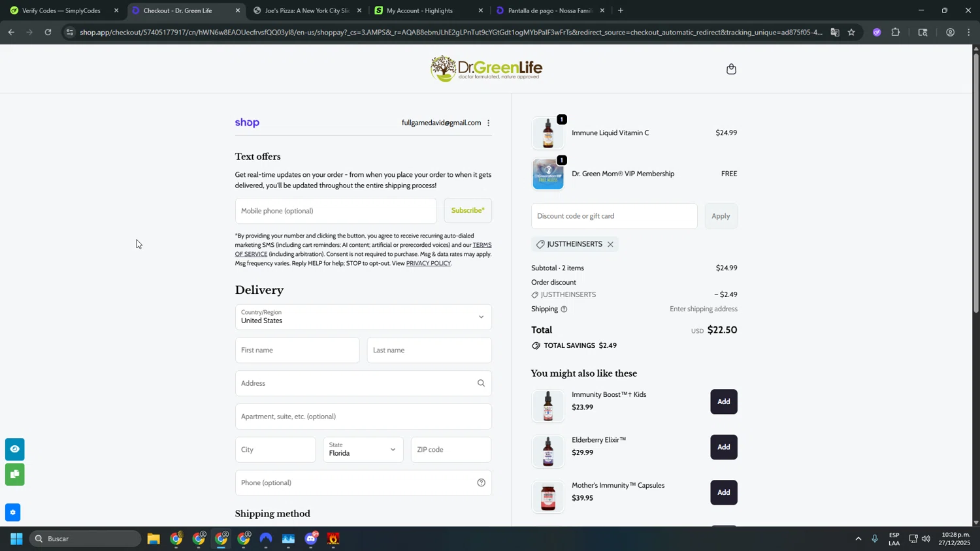This screenshot has width=980, height=551.
Task: Focus Mobile phone optional field
Action: [336, 211]
